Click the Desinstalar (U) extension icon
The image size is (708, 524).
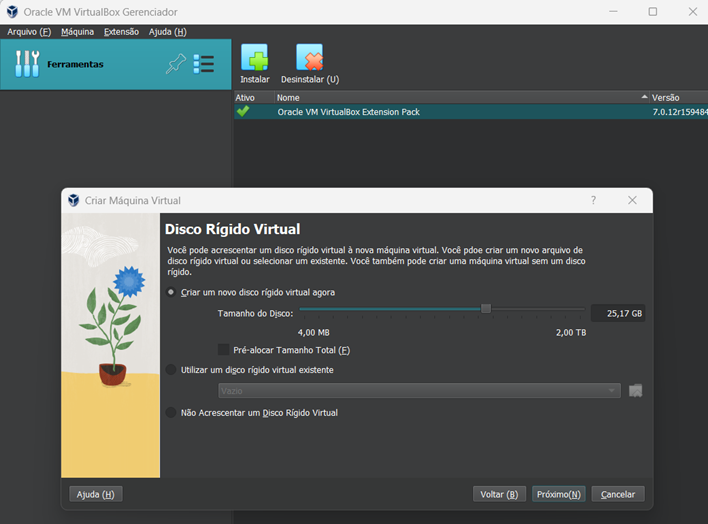pos(310,57)
